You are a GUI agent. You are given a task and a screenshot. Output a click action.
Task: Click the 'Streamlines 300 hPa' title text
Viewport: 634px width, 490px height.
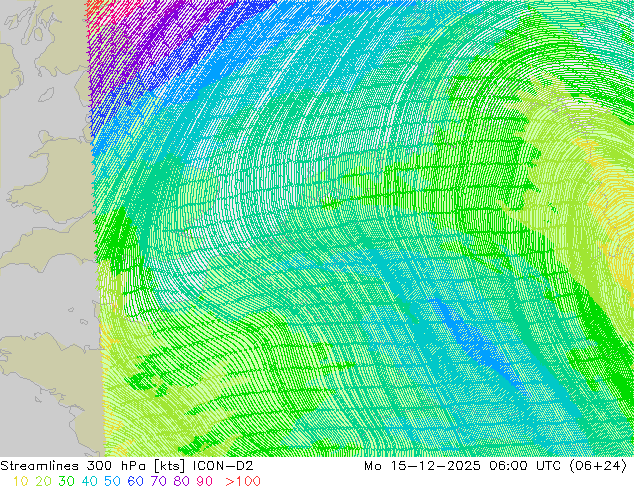[x=73, y=466]
